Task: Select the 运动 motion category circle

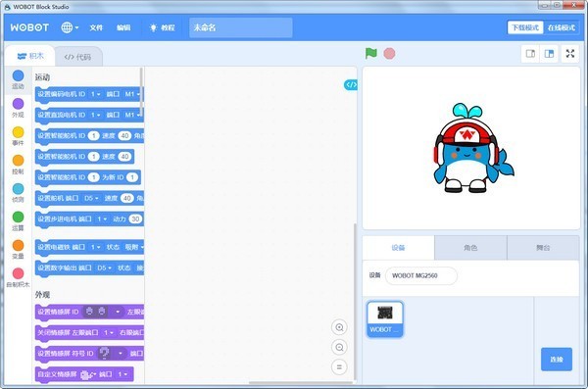Action: tap(18, 75)
